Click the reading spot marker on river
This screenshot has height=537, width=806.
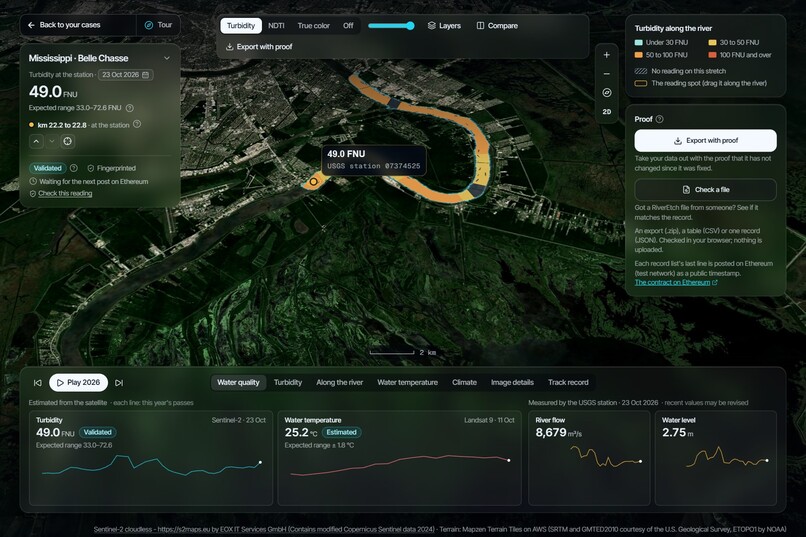pos(313,181)
